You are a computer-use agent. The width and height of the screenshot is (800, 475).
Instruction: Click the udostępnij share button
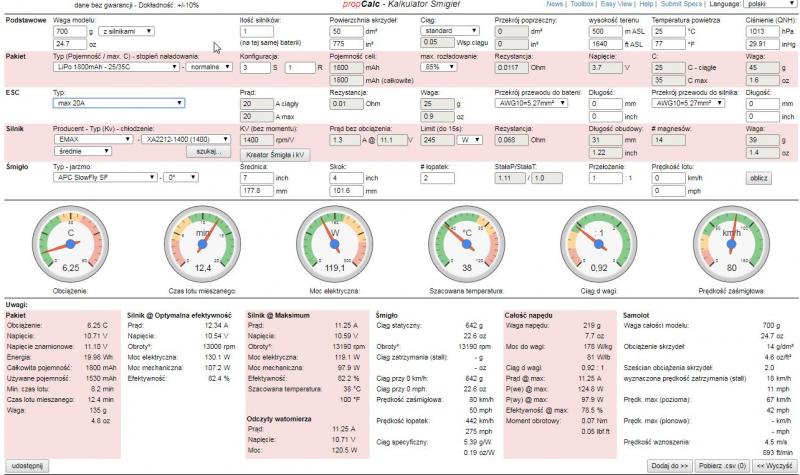pyautogui.click(x=27, y=466)
